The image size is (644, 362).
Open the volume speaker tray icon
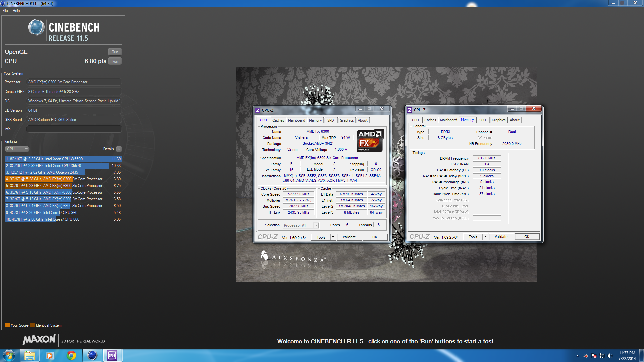(610, 356)
